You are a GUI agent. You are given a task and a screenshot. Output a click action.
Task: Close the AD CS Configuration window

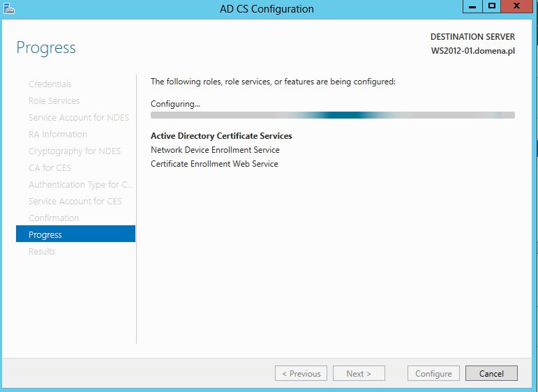click(x=516, y=6)
